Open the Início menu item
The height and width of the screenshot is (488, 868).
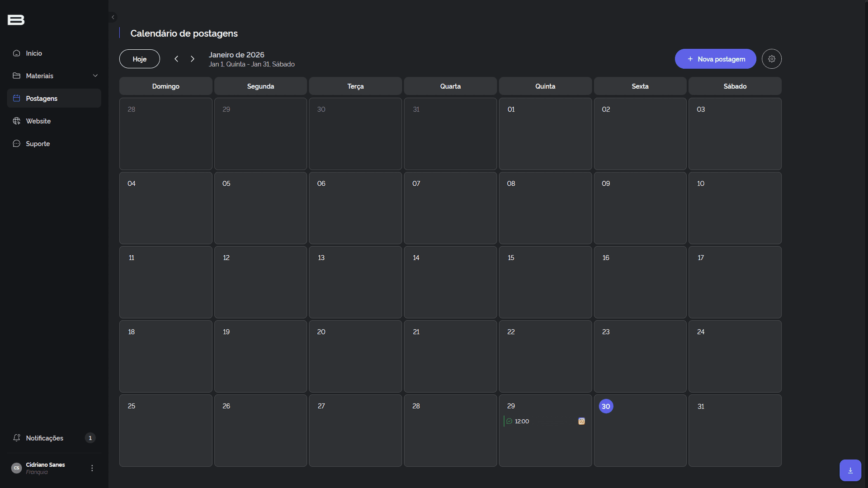pyautogui.click(x=34, y=53)
